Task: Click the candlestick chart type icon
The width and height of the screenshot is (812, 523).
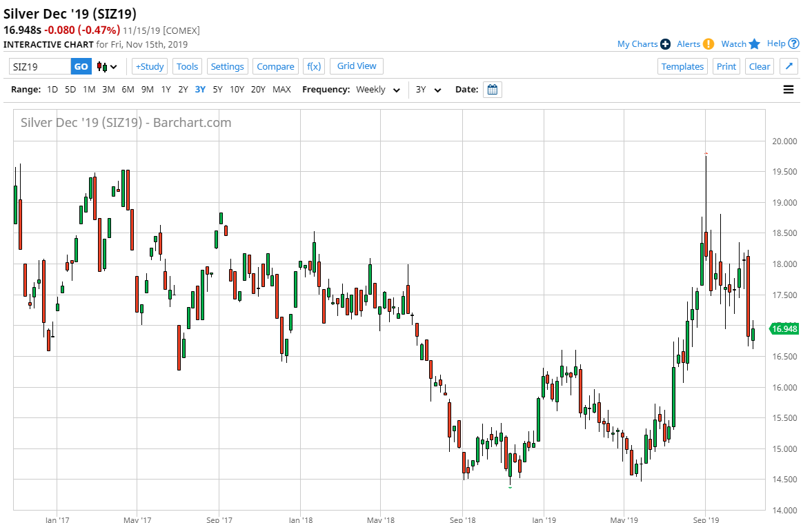Action: [103, 67]
